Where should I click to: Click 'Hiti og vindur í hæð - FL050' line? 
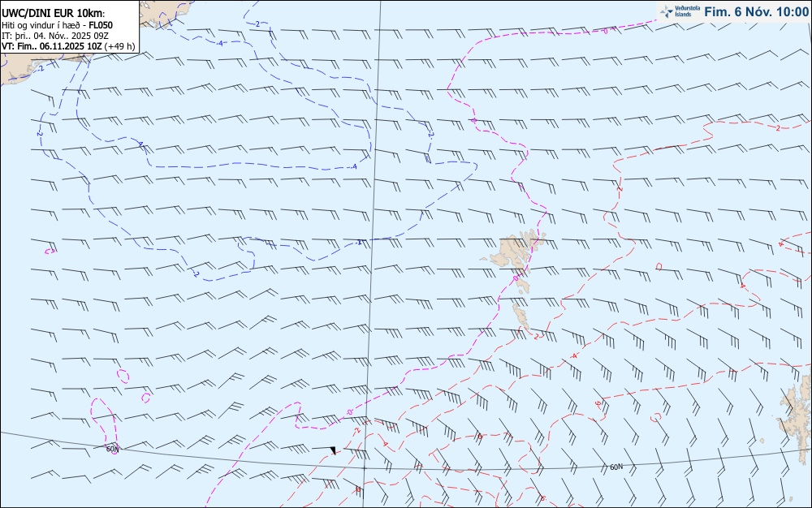pos(57,25)
